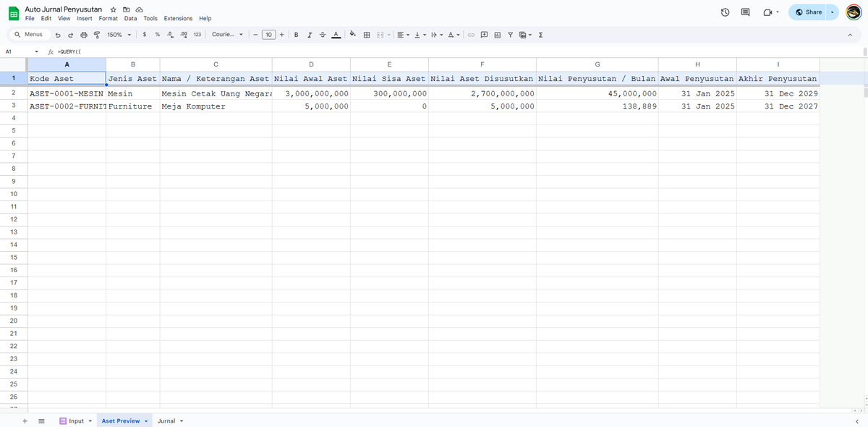Viewport: 868px width, 427px height.
Task: Open the Format menu
Action: [x=109, y=18]
